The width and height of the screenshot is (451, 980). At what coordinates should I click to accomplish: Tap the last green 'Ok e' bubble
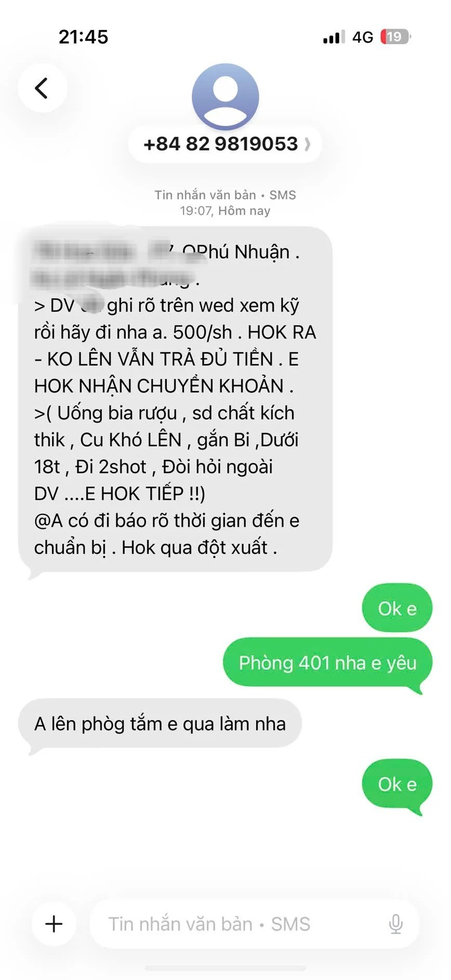pos(397,784)
